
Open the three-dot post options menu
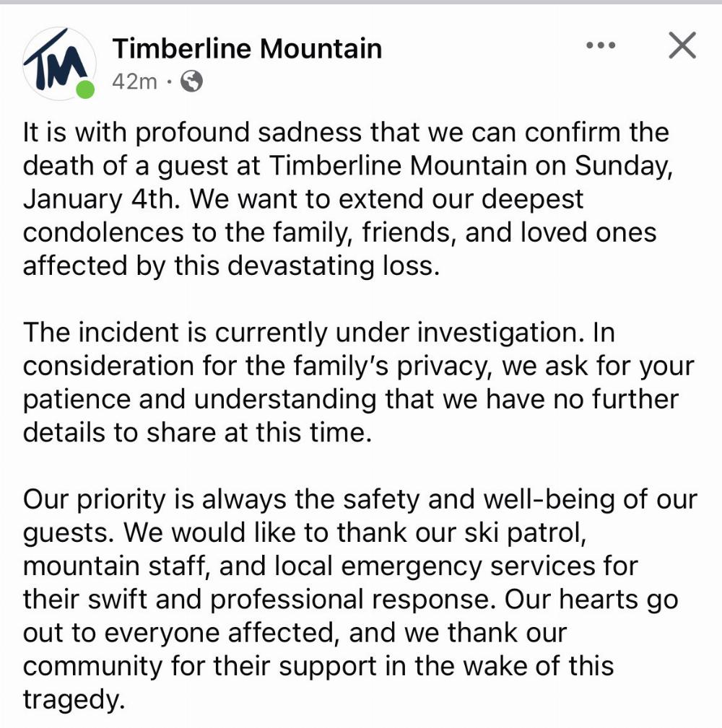[x=599, y=46]
